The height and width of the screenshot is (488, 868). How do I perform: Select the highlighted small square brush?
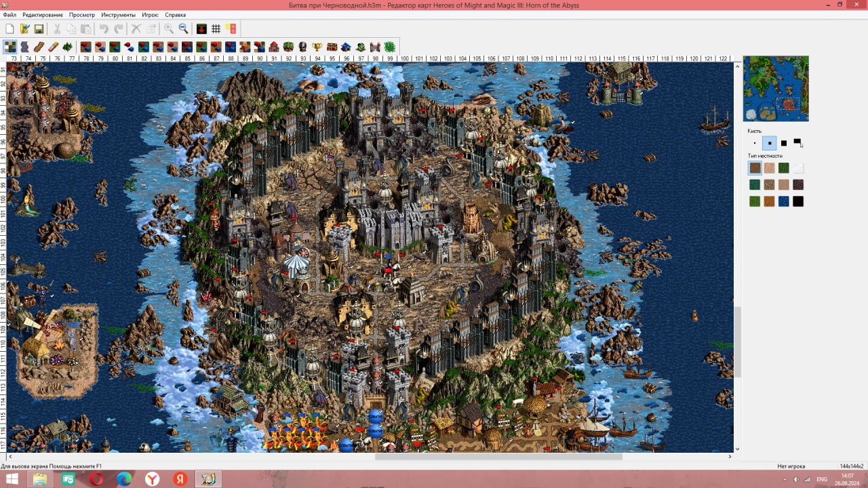[770, 143]
